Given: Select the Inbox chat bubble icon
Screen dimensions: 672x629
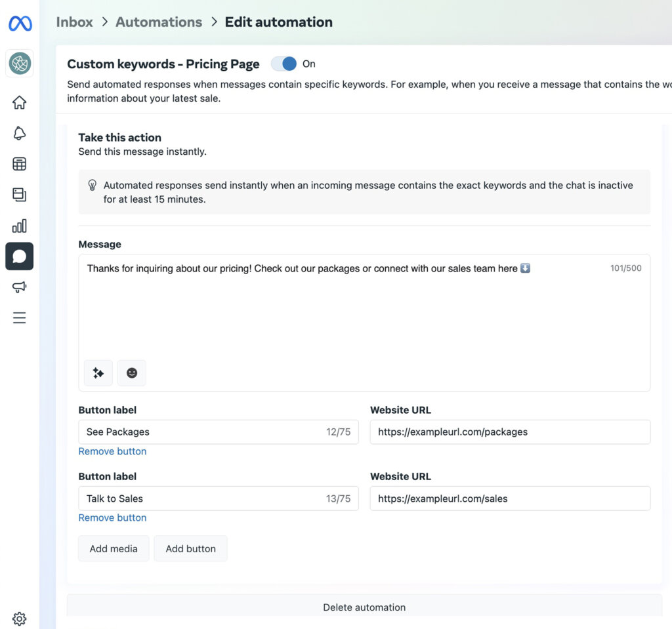Looking at the screenshot, I should [19, 256].
